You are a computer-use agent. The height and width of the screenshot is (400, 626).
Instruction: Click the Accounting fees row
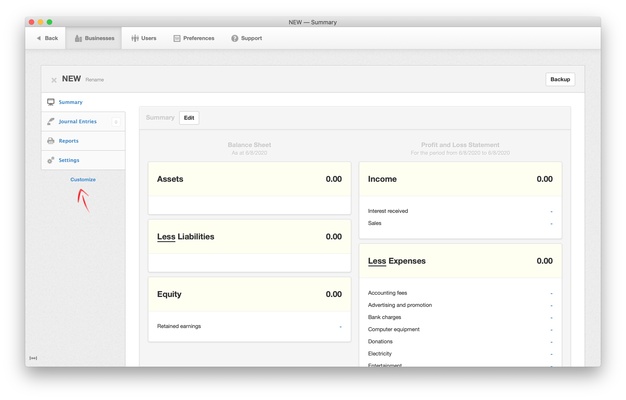tap(460, 293)
